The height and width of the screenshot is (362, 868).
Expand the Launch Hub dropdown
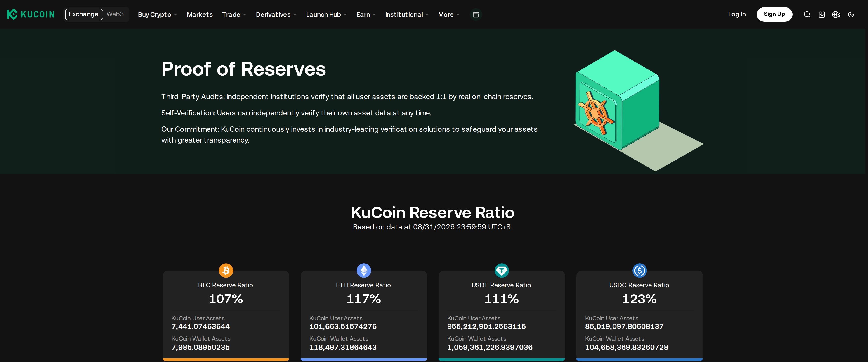[326, 14]
